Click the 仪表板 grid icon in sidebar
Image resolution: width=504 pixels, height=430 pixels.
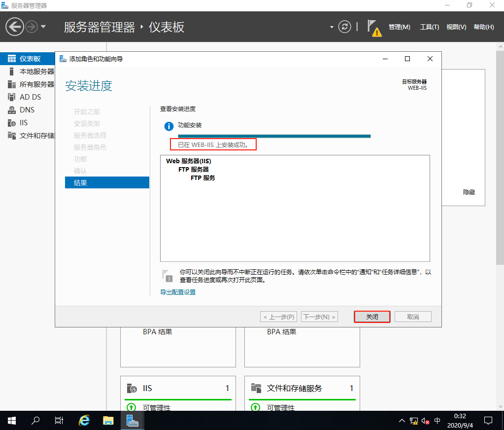point(12,59)
